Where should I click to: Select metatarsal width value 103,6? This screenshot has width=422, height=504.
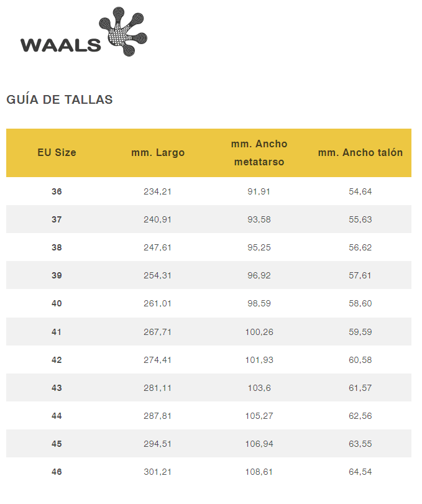pyautogui.click(x=259, y=388)
